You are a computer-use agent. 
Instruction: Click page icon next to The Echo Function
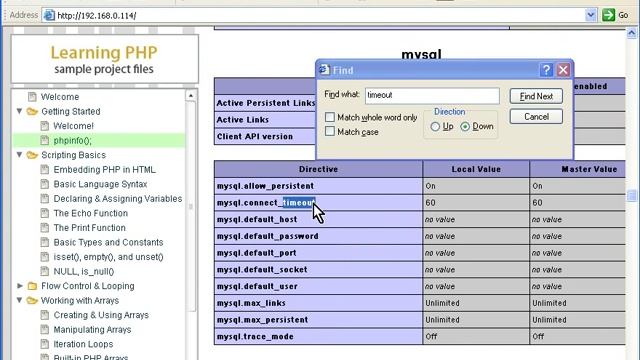[44, 213]
